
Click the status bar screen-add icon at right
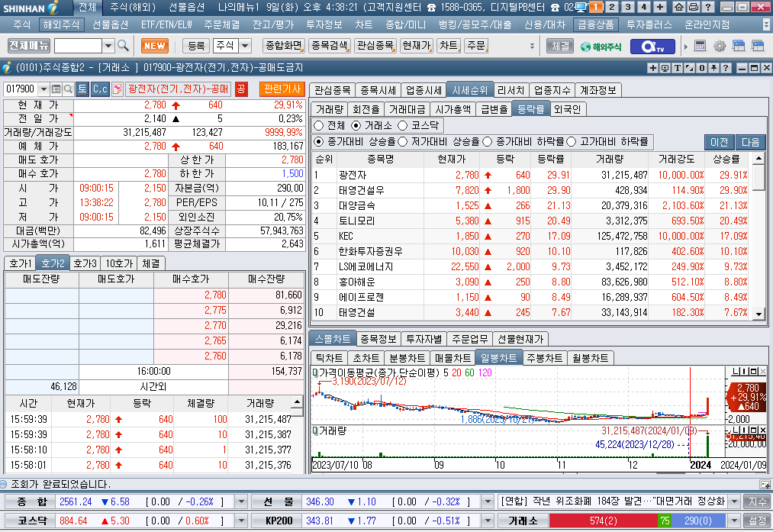pos(765,484)
